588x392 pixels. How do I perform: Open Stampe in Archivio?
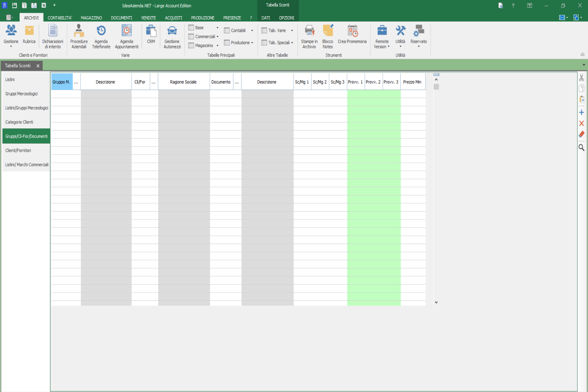click(x=309, y=36)
